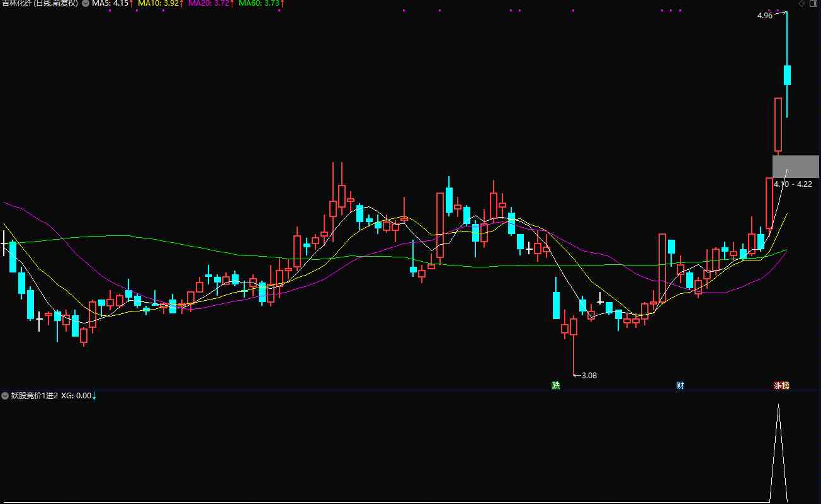Click the blue 财 event marker
This screenshot has width=821, height=504.
(680, 385)
